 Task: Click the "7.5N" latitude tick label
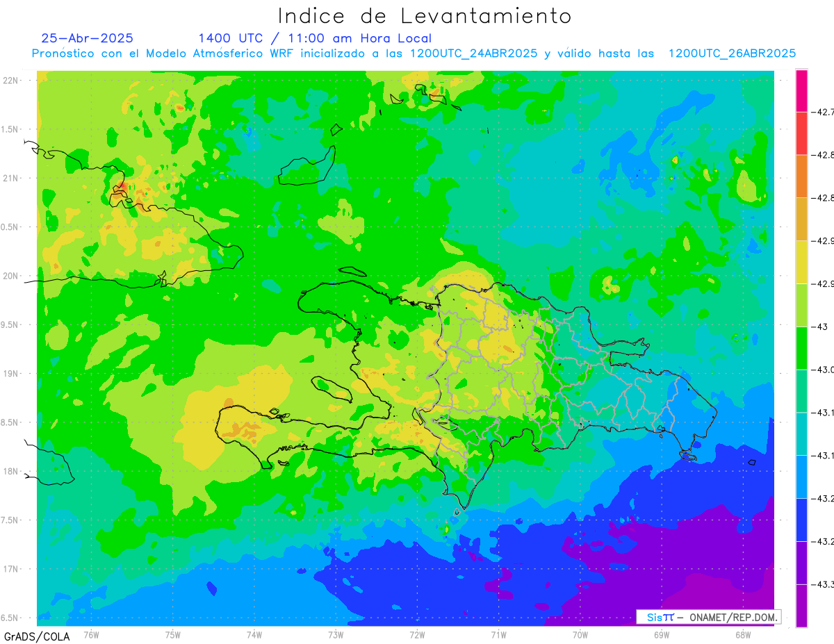(x=10, y=521)
